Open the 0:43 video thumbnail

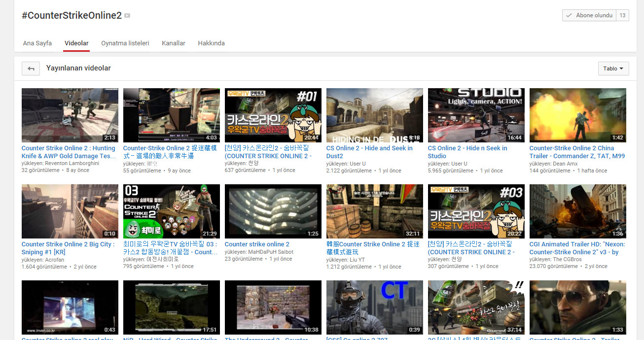pyautogui.click(x=70, y=307)
